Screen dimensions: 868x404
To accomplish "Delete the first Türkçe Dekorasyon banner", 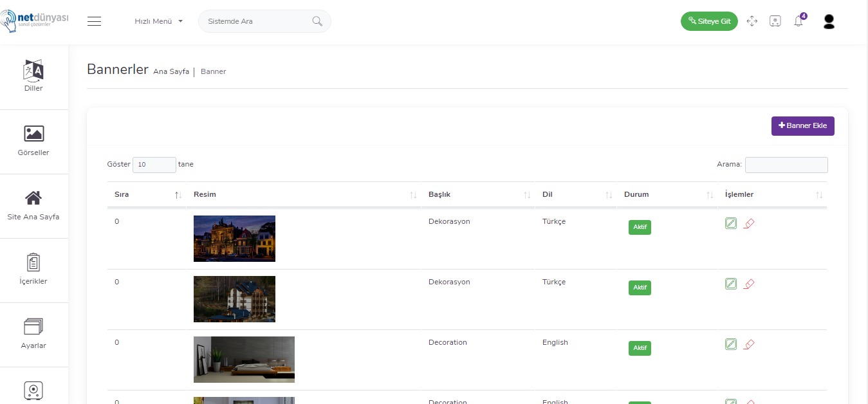I will [749, 223].
